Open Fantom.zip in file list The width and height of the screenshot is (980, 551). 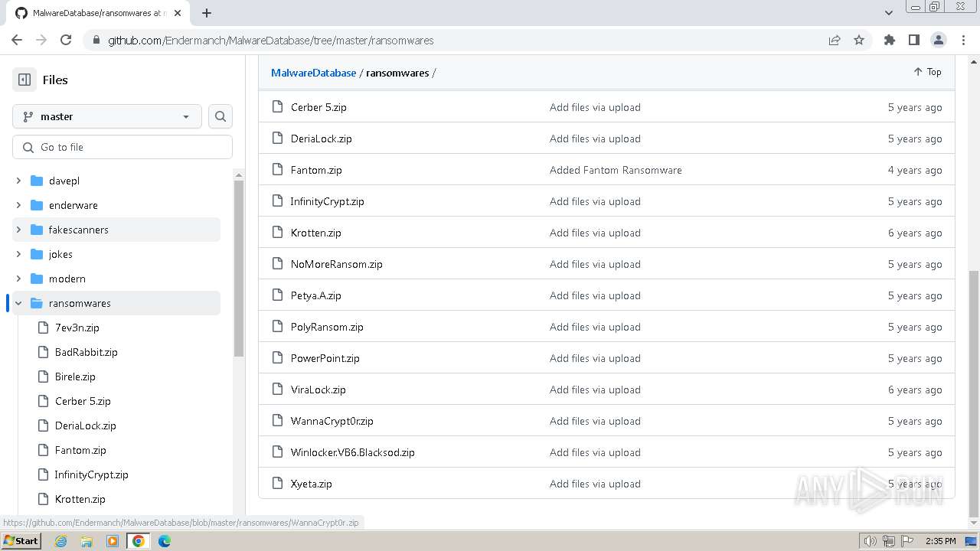pyautogui.click(x=316, y=170)
